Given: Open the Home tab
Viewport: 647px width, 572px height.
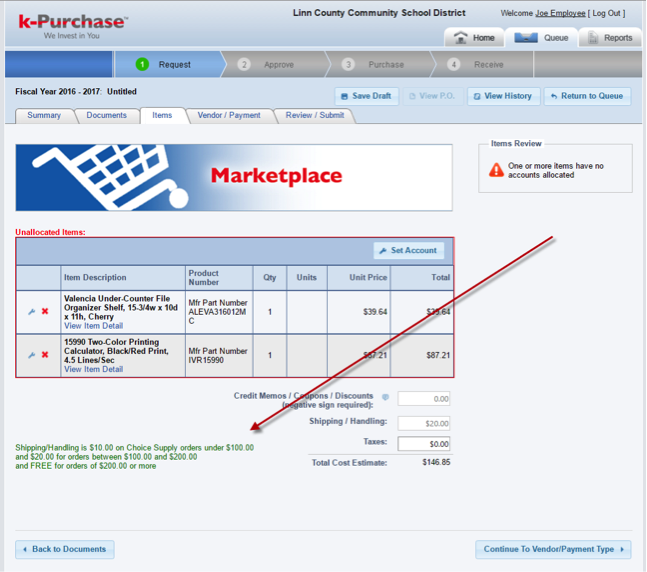Looking at the screenshot, I should pyautogui.click(x=474, y=38).
